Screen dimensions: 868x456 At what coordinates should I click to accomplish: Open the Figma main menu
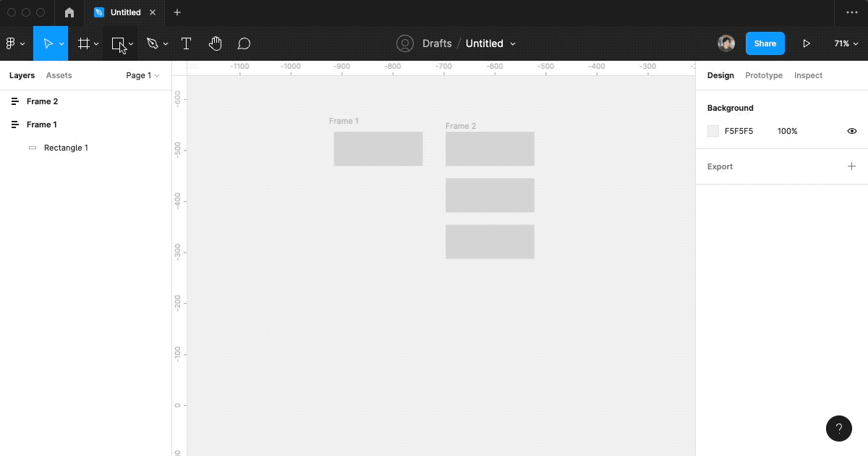[x=12, y=43]
